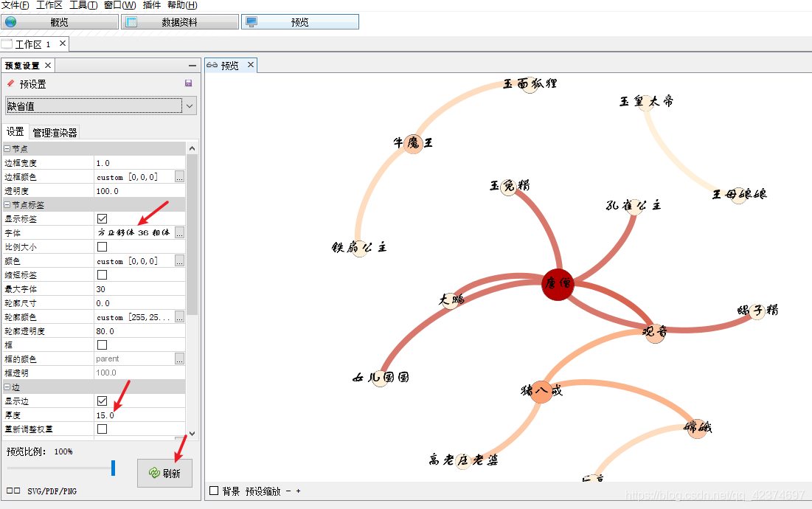Viewport: 812px width, 509px height.
Task: Click the 唐僧 red node in the graph
Action: [558, 284]
